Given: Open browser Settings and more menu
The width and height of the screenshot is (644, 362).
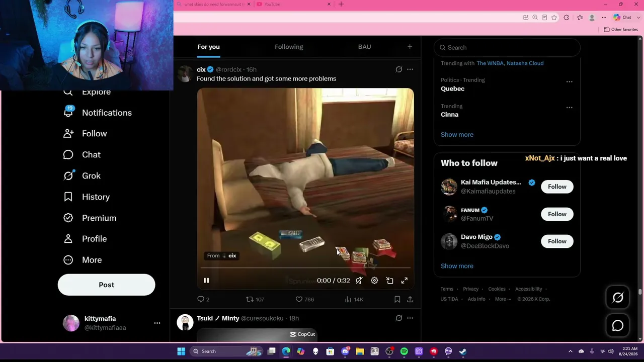Looking at the screenshot, I should point(604,18).
